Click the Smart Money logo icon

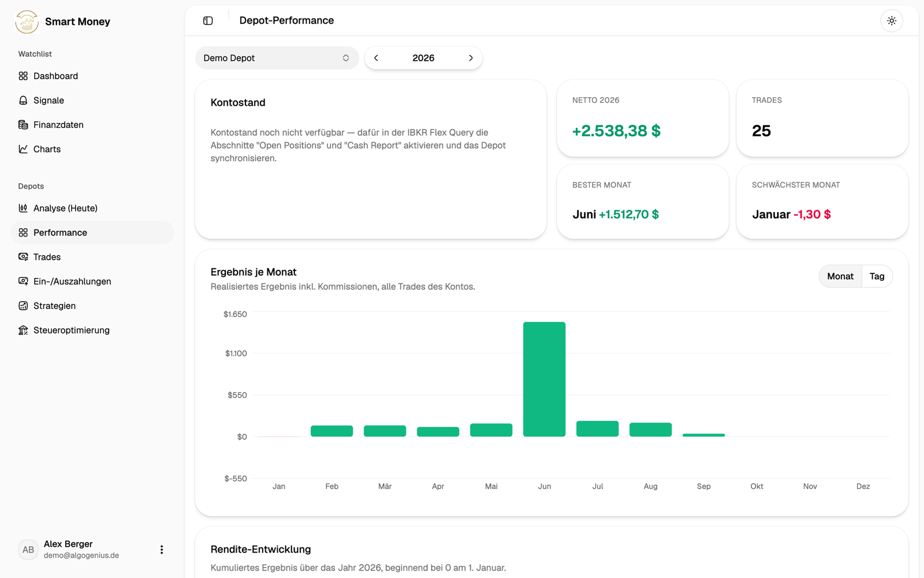coord(27,22)
